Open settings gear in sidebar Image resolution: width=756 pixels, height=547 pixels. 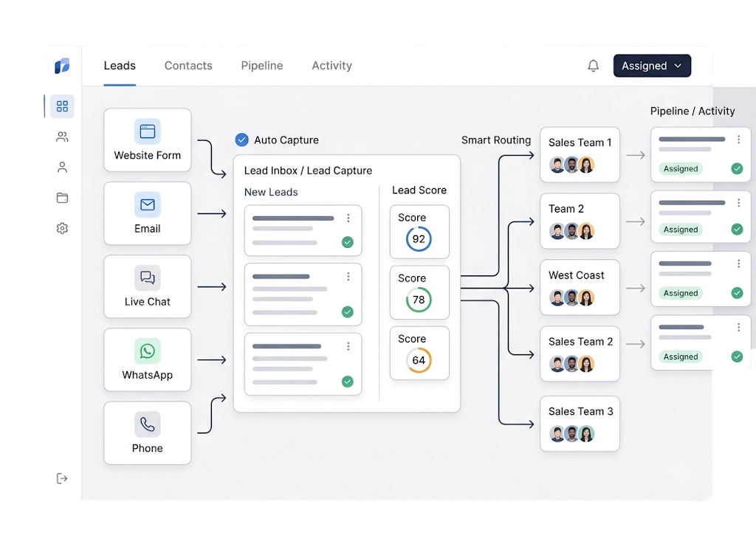pos(62,228)
